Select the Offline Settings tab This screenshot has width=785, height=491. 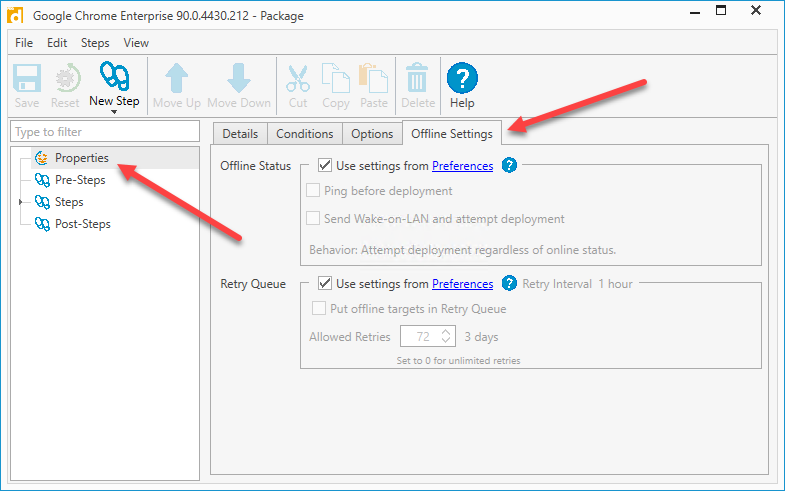tap(452, 133)
